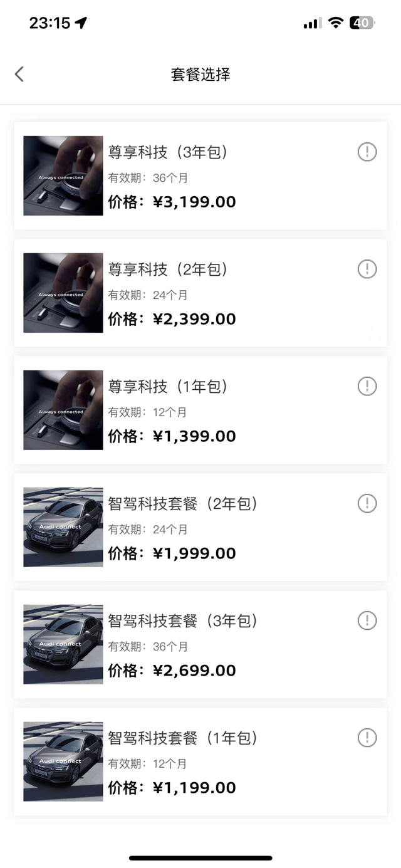Open info icon for 尊享科技（2年包）
This screenshot has height=868, width=401.
367,269
